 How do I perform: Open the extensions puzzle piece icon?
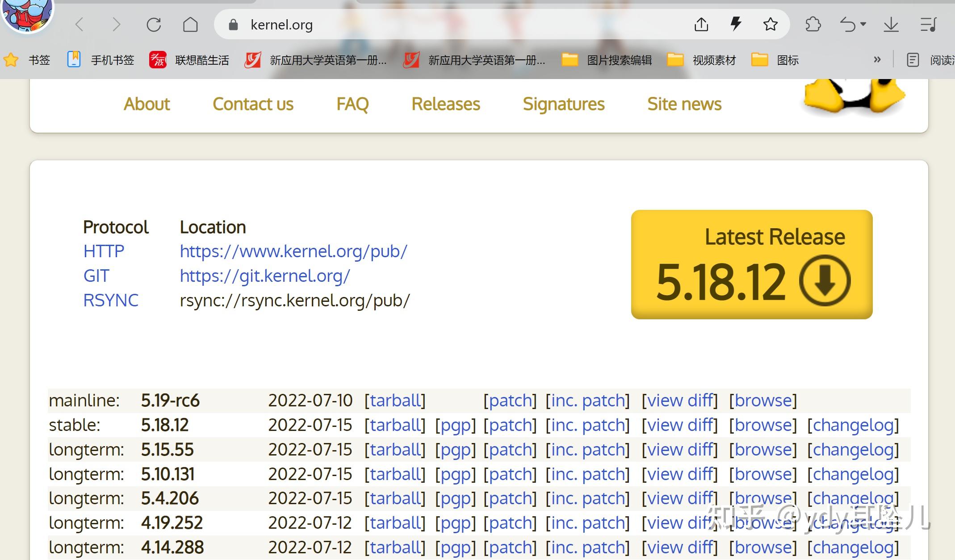(x=813, y=24)
